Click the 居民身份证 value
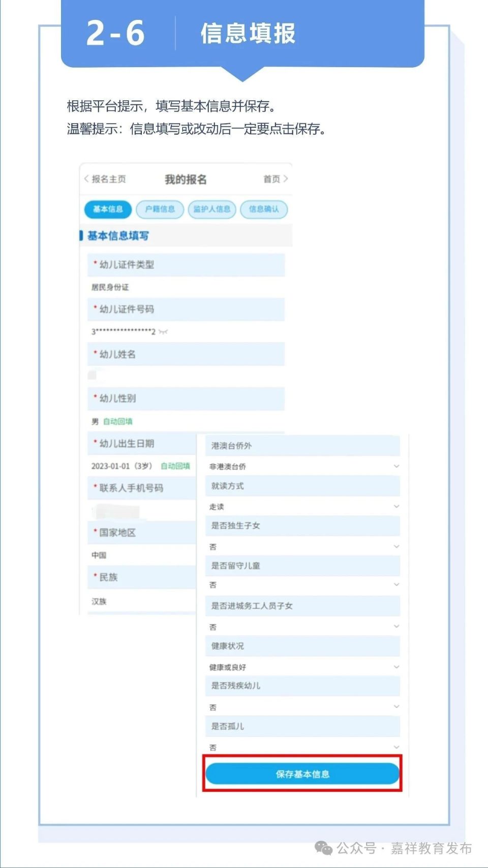This screenshot has height=868, width=488. (x=110, y=287)
